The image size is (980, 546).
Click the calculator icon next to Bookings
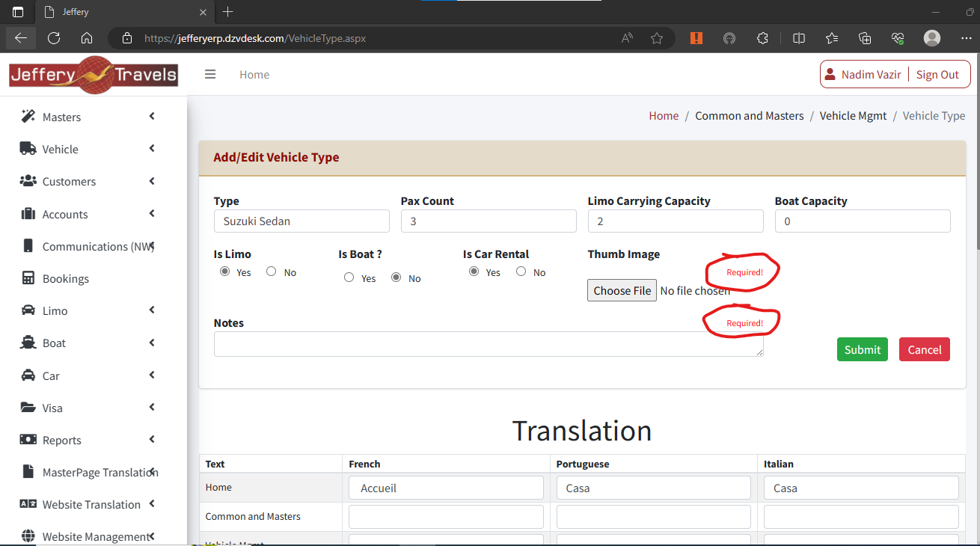pyautogui.click(x=28, y=278)
